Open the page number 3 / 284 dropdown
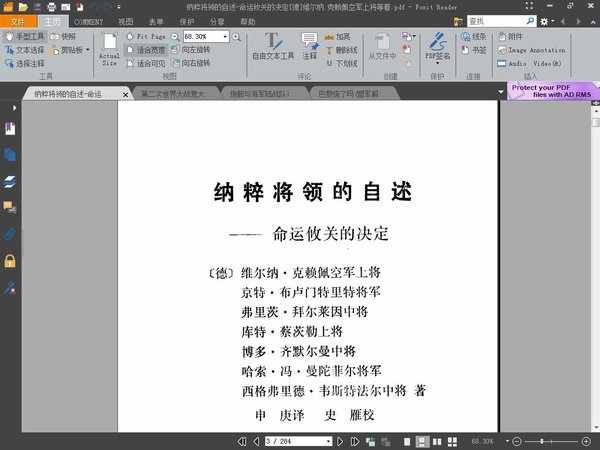600x450 pixels. click(329, 442)
